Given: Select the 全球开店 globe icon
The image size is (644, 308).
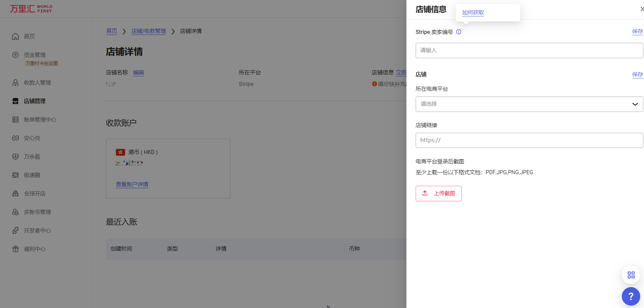Looking at the screenshot, I should (16, 193).
